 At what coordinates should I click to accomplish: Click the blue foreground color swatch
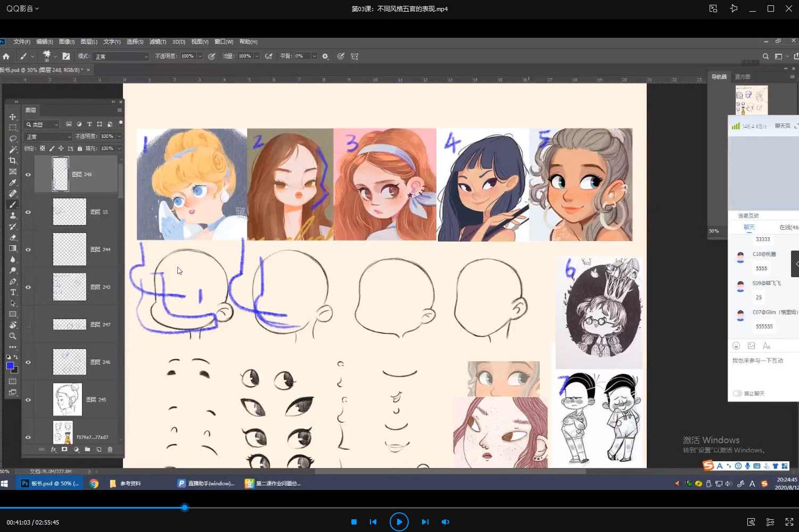coord(10,365)
